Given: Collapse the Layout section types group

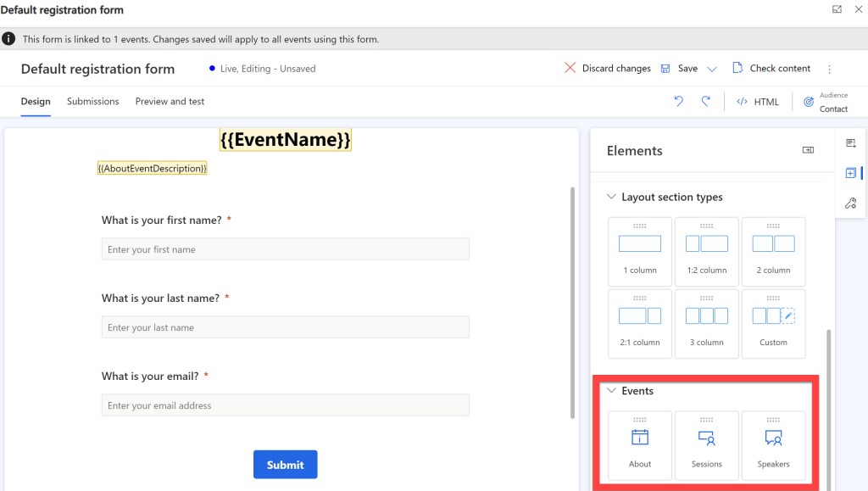Looking at the screenshot, I should click(x=611, y=197).
